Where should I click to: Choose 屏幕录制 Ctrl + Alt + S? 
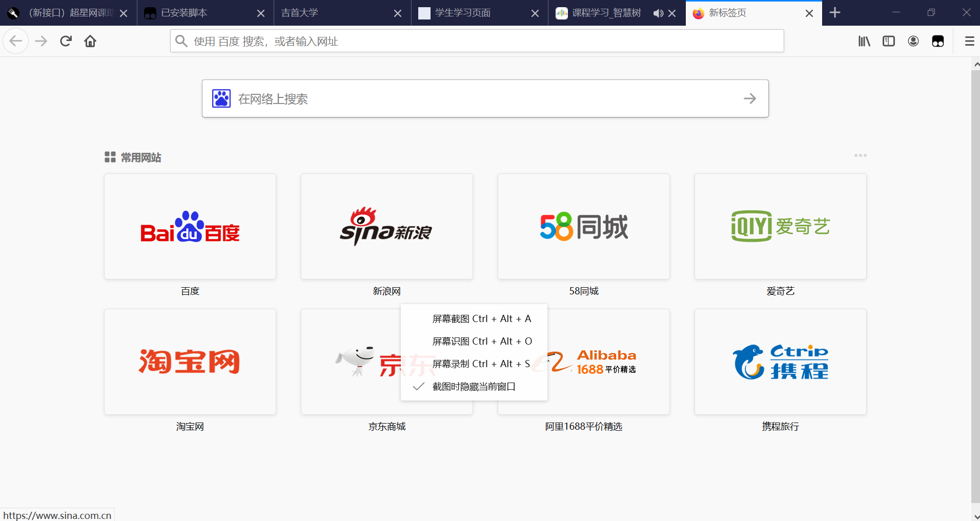click(x=474, y=364)
